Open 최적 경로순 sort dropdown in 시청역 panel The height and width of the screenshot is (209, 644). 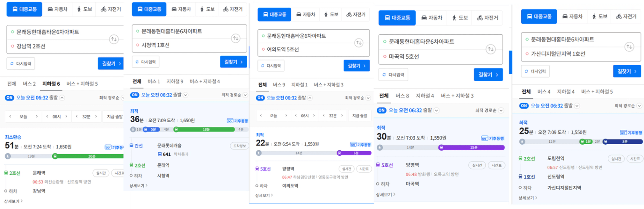[x=234, y=95]
